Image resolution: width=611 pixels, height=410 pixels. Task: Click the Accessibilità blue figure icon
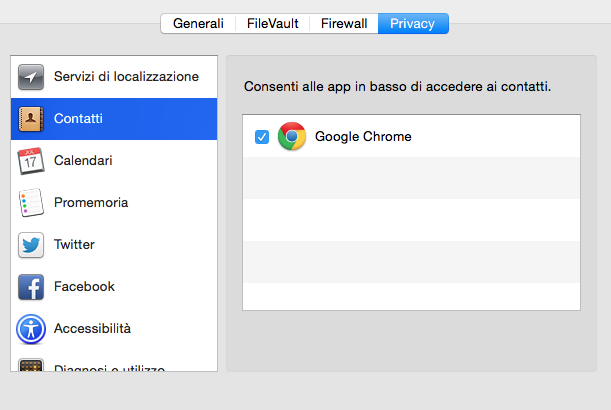[x=31, y=329]
